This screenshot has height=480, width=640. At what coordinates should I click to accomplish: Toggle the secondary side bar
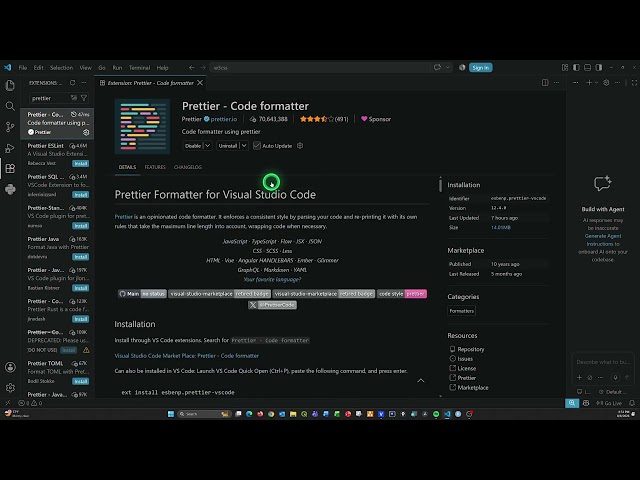tap(599, 67)
